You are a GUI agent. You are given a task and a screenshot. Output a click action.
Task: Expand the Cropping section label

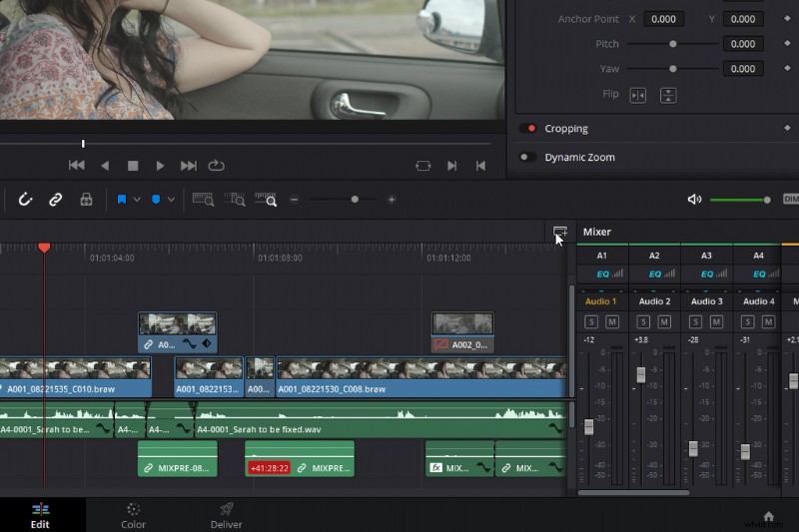pos(566,129)
